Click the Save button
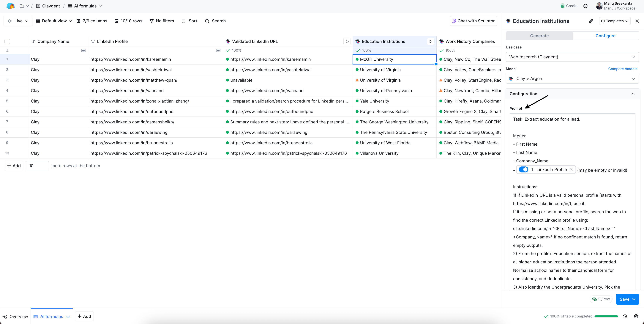The height and width of the screenshot is (324, 644). [624, 299]
